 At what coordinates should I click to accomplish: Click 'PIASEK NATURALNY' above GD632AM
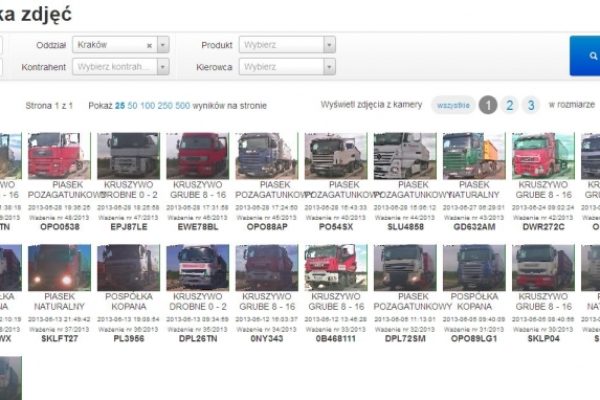474,190
